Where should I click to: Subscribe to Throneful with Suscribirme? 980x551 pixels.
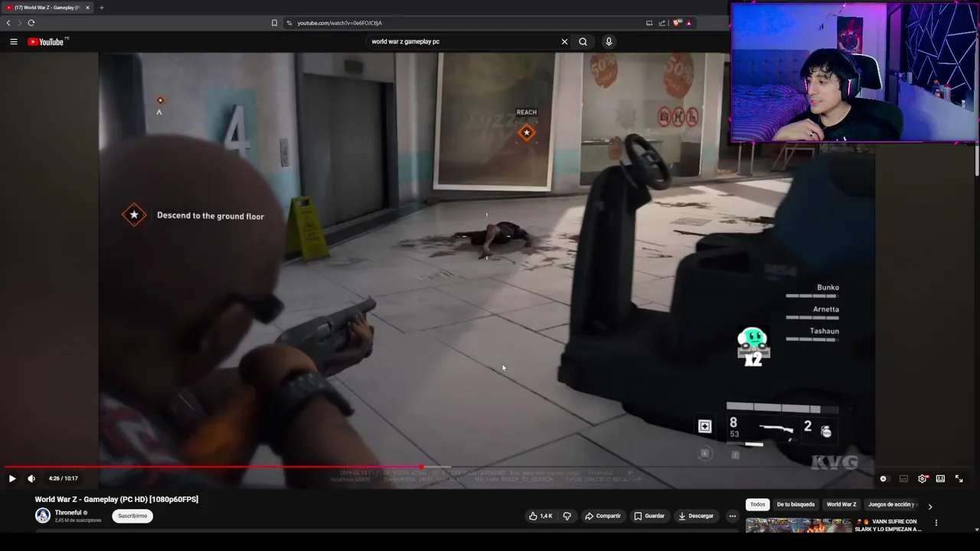(x=132, y=516)
